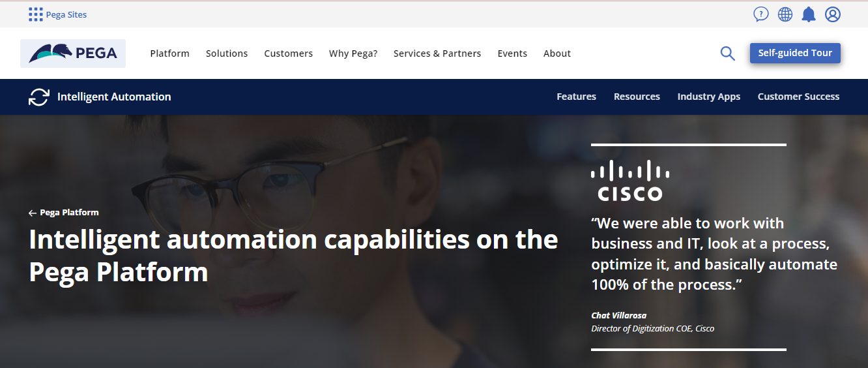Click the heading "Intelligent automation capabilities on the Pega Platform"
The image size is (868, 368).
(293, 256)
